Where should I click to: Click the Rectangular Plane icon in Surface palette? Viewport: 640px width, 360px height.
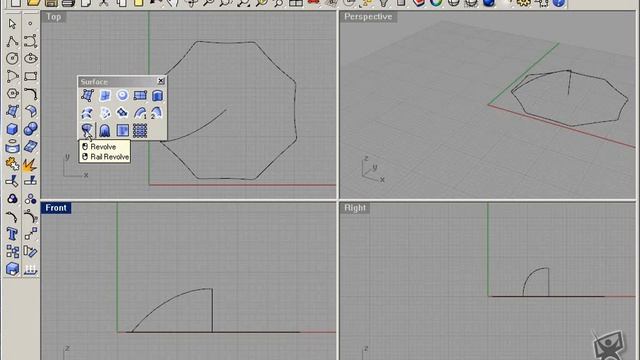tap(140, 96)
